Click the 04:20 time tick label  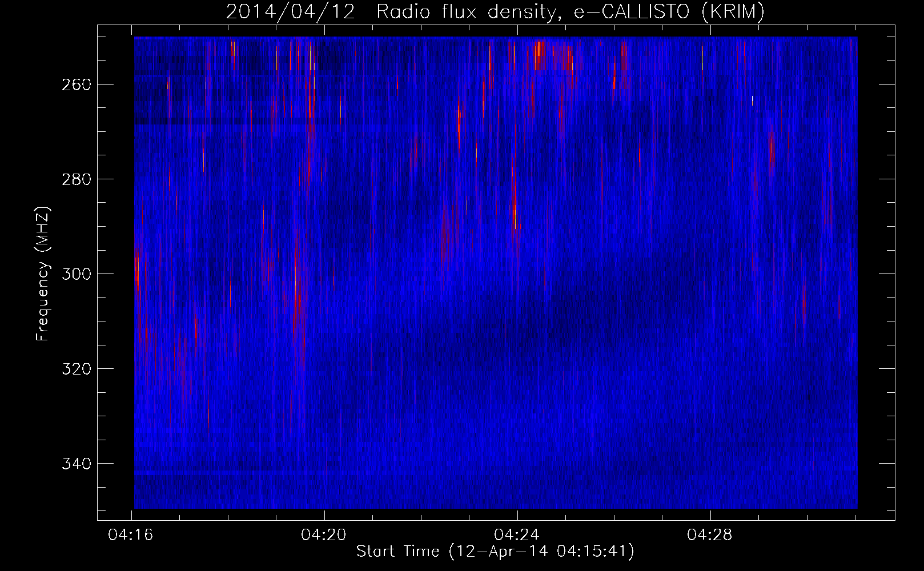[324, 535]
